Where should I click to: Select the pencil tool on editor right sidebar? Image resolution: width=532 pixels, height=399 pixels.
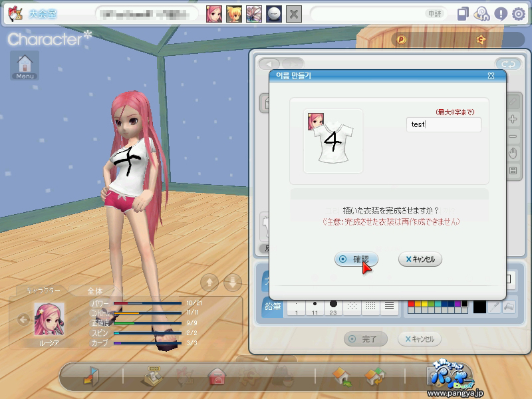click(513, 102)
